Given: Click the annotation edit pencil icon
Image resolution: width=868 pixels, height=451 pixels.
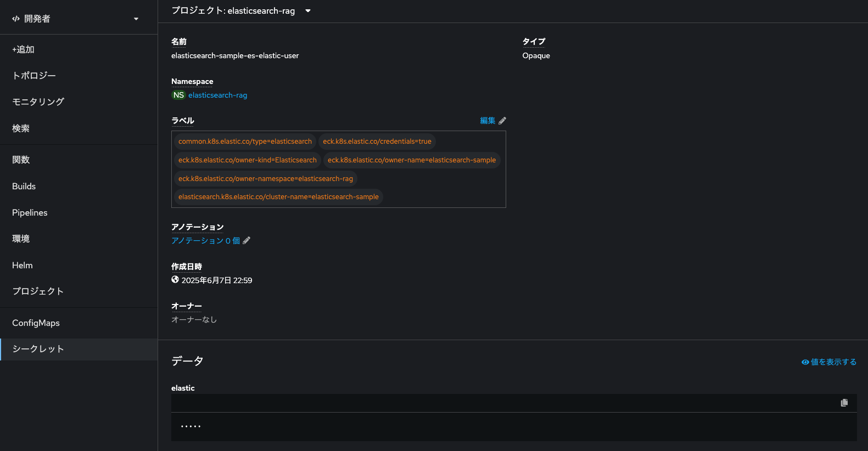Looking at the screenshot, I should click(x=247, y=240).
